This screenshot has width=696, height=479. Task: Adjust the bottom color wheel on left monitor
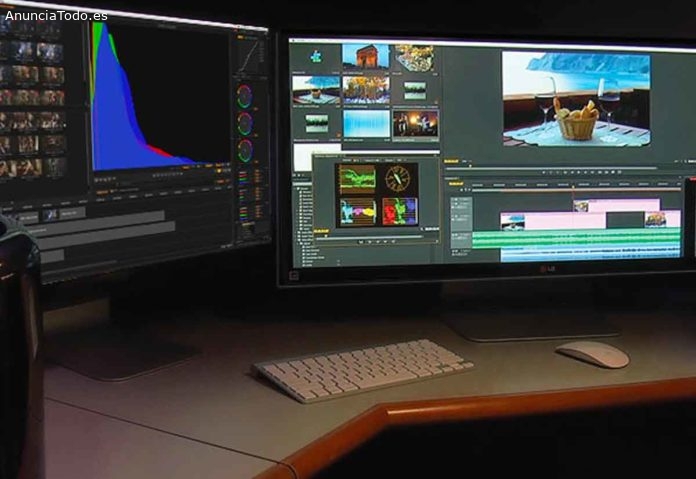tap(245, 151)
